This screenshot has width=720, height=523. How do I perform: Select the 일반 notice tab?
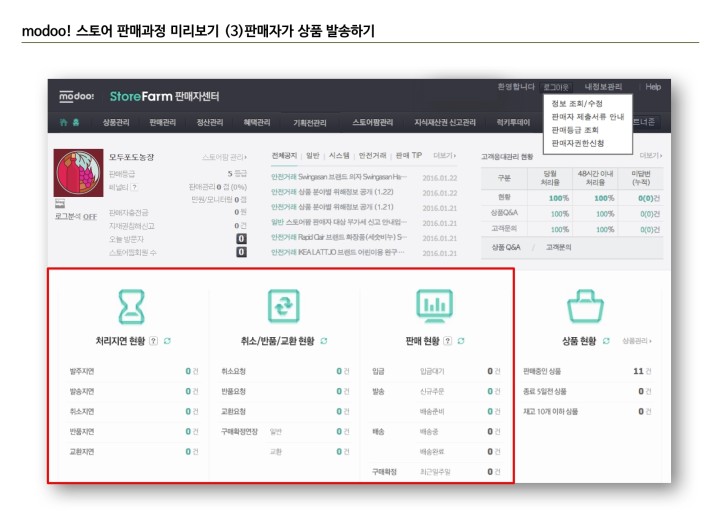click(313, 156)
